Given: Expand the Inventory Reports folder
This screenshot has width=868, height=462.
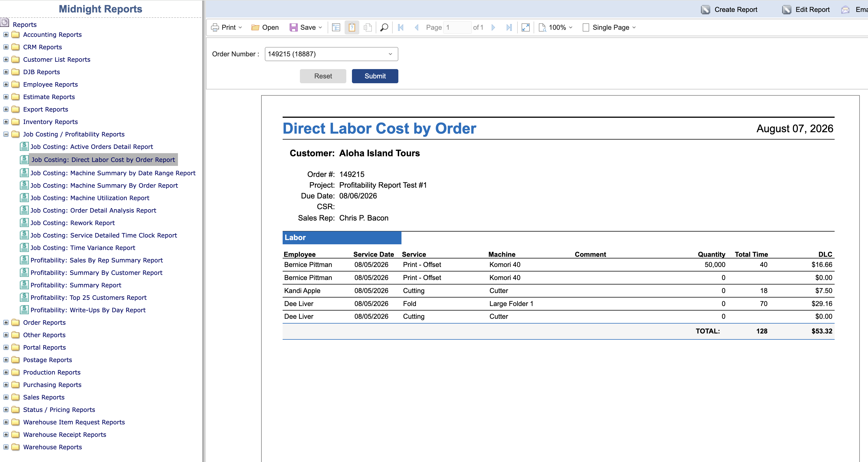Looking at the screenshot, I should click(6, 122).
